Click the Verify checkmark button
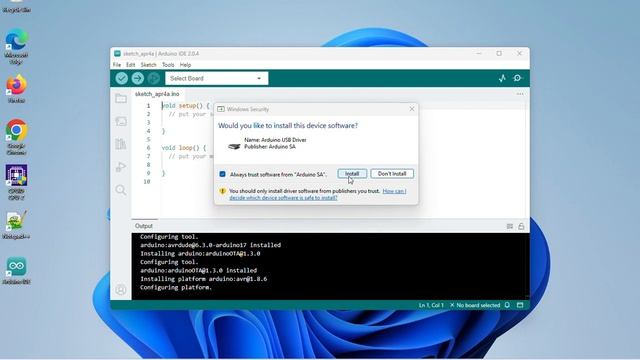The width and height of the screenshot is (640, 360). pyautogui.click(x=121, y=78)
